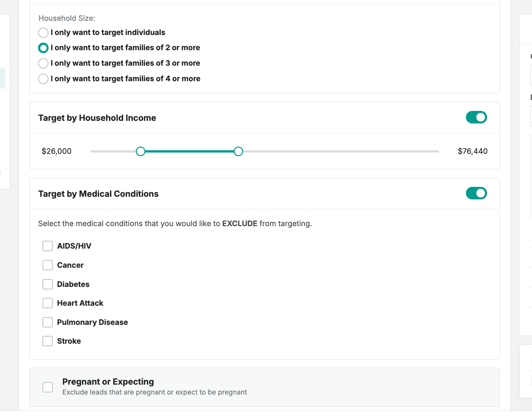Click the $76,440 maximum income value
The width and height of the screenshot is (532, 416).
tap(473, 151)
